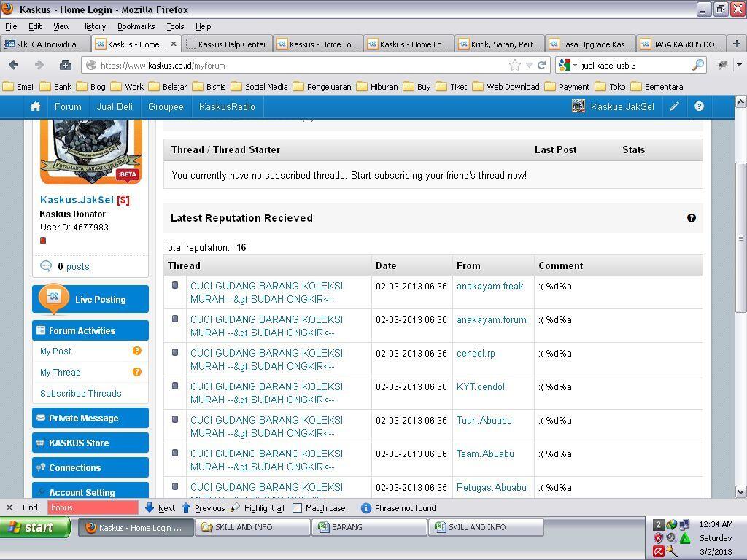Image resolution: width=747 pixels, height=560 pixels.
Task: Close the find bar with the X icon
Action: [9, 507]
